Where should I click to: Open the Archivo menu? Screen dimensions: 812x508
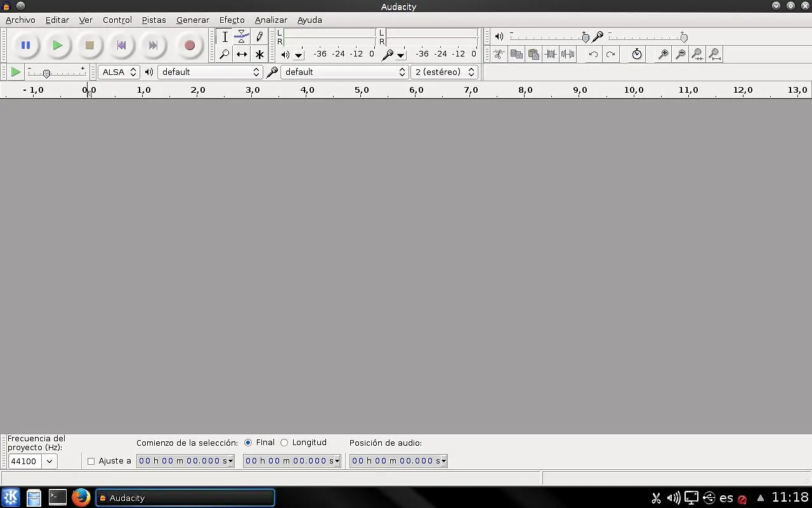coord(20,20)
